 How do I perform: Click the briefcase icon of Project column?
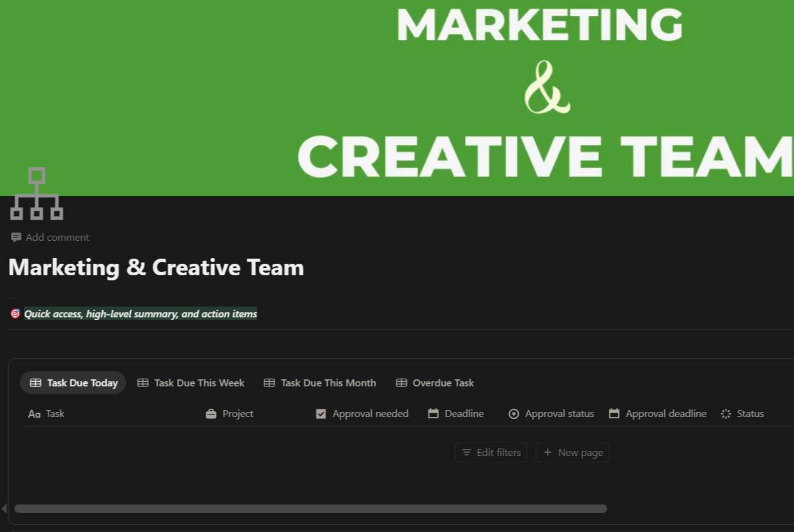(211, 414)
